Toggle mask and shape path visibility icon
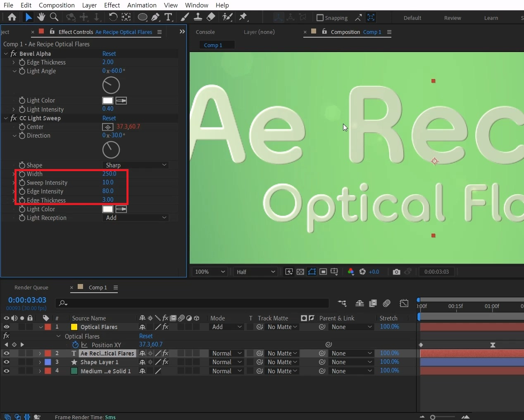Viewport: 524px width, 420px height. click(x=312, y=272)
